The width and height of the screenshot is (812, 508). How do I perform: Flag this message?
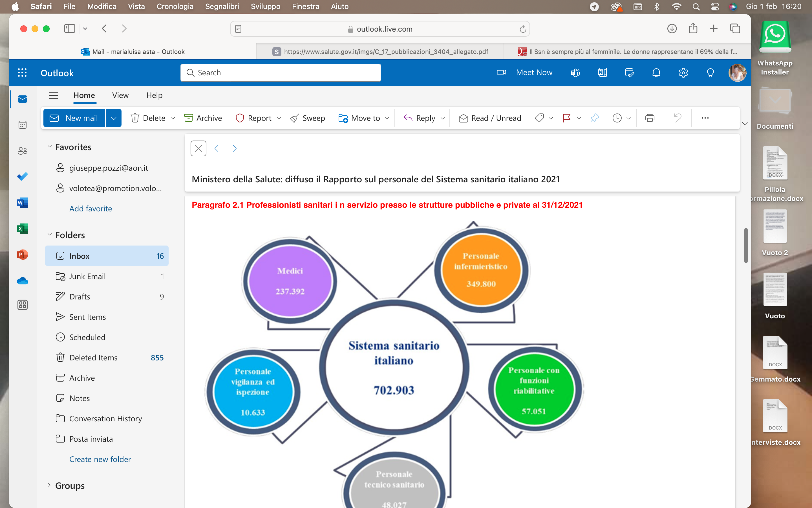(x=567, y=118)
